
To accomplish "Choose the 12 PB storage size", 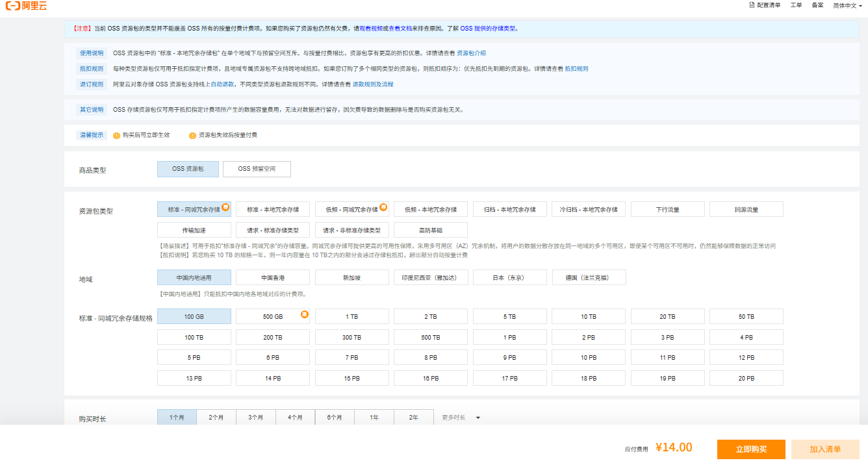I will 747,357.
